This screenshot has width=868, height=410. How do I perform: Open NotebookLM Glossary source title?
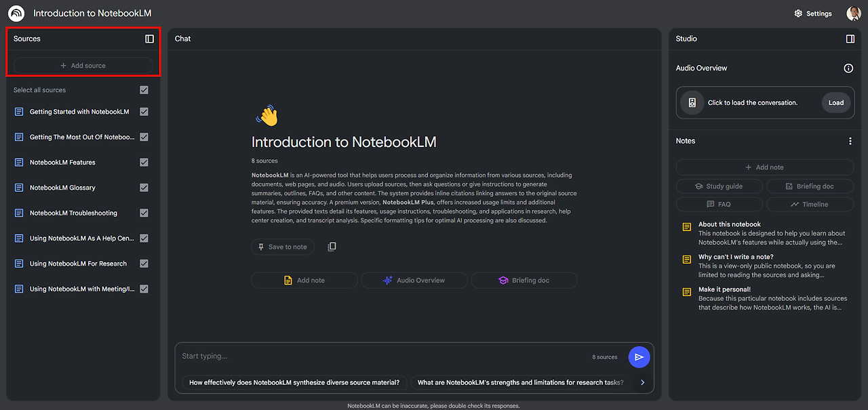pyautogui.click(x=62, y=188)
